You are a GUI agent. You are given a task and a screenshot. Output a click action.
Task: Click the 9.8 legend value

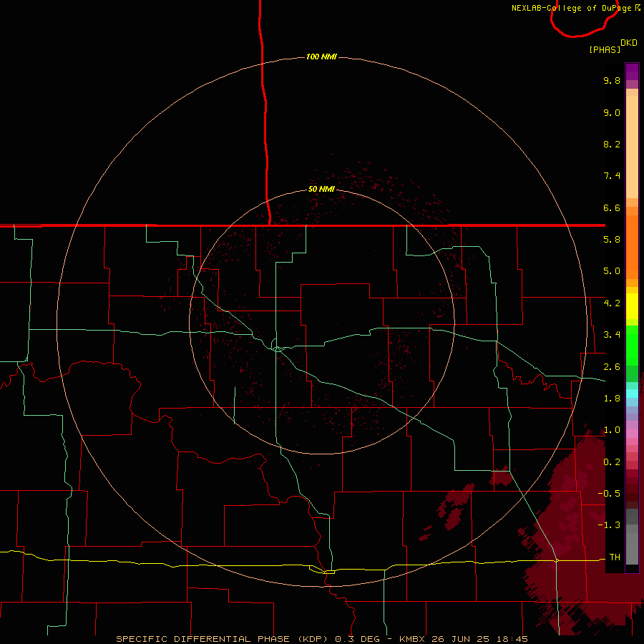tap(612, 80)
